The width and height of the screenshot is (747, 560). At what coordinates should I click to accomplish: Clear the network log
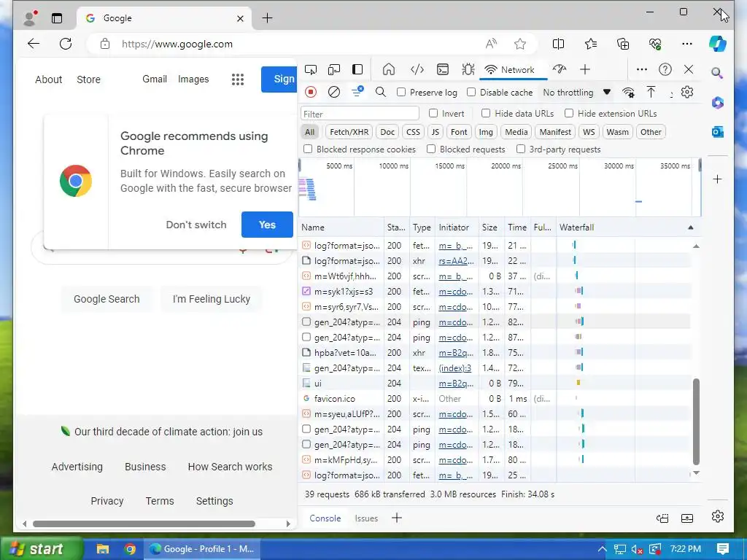coord(334,92)
